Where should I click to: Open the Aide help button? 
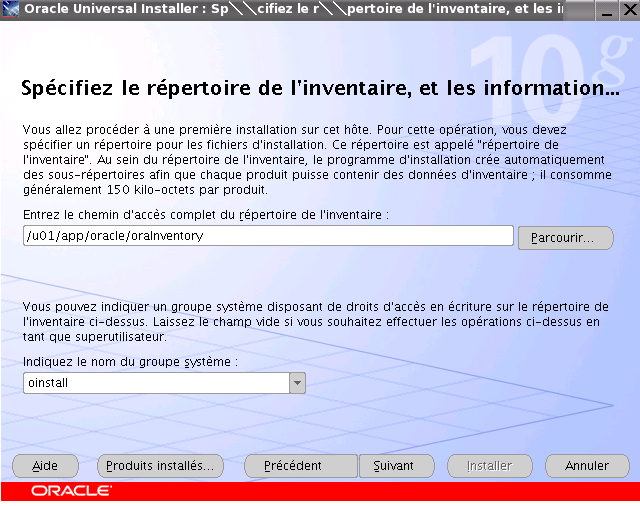click(45, 466)
